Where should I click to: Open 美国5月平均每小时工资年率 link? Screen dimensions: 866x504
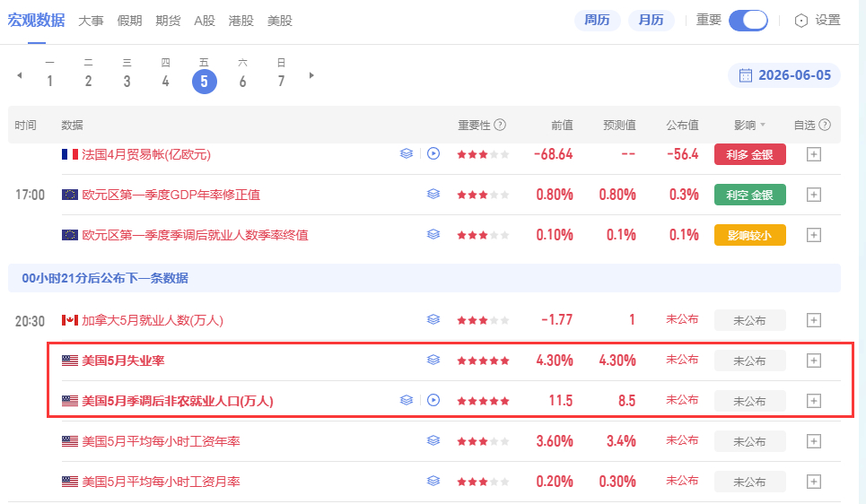tap(161, 441)
